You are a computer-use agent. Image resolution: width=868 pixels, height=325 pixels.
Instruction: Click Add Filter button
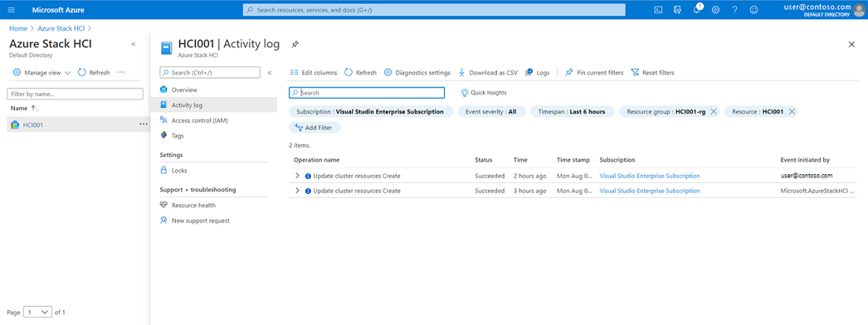[x=314, y=127]
